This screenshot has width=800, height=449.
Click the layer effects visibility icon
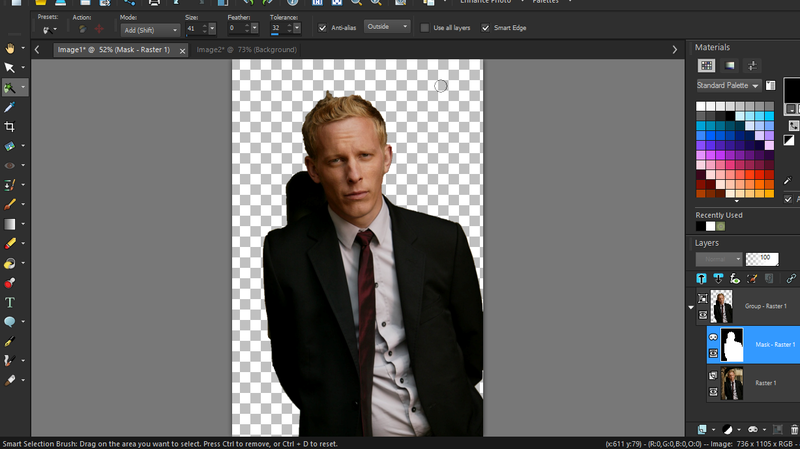point(735,279)
